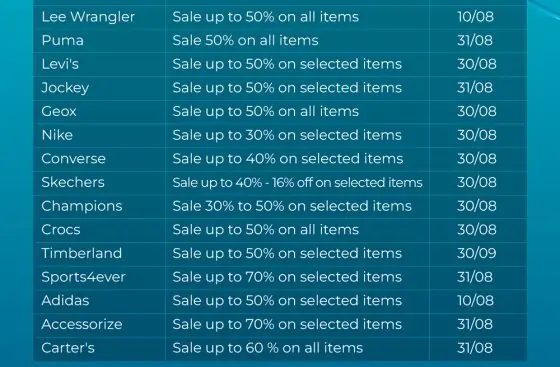Click Puma's Sale 50% on all items
This screenshot has height=367, width=560.
tap(245, 40)
